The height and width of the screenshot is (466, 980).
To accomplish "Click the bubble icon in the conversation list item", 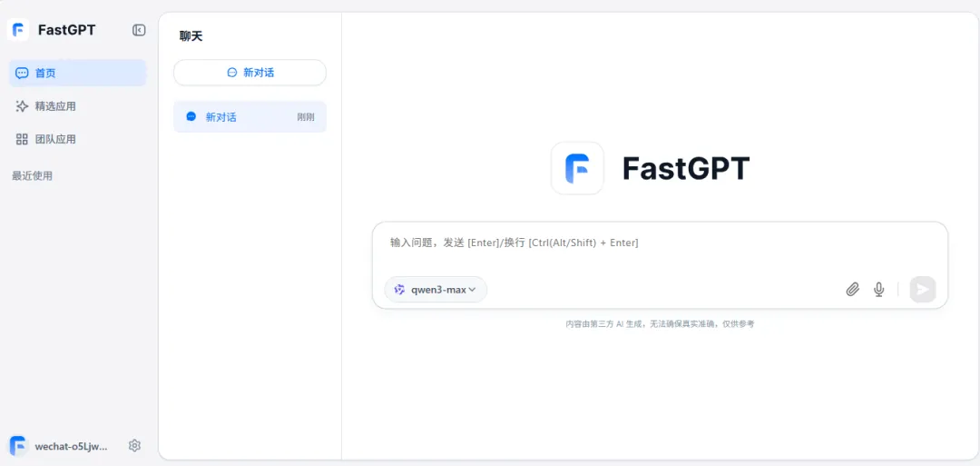I will 191,116.
